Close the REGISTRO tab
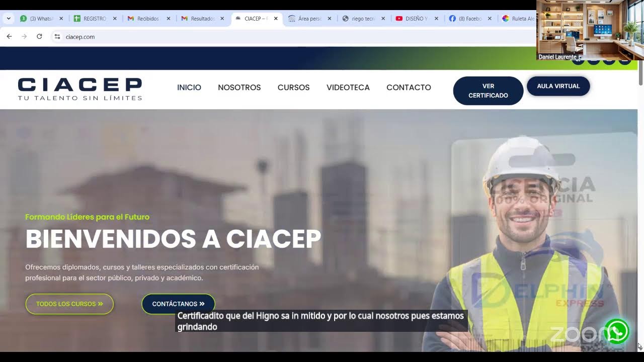644x362 pixels. 115,19
